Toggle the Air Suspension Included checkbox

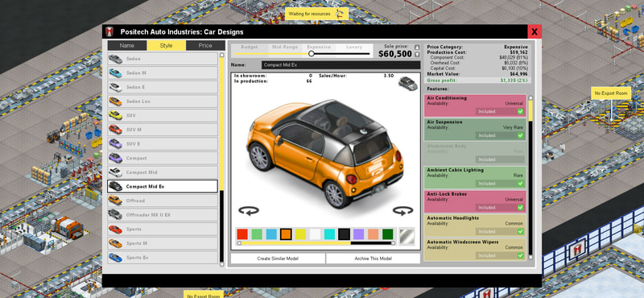[x=520, y=135]
